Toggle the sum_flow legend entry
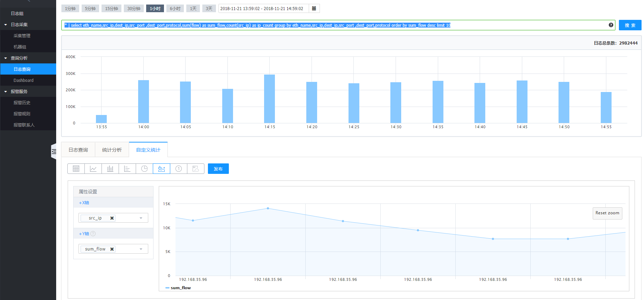 pos(178,288)
